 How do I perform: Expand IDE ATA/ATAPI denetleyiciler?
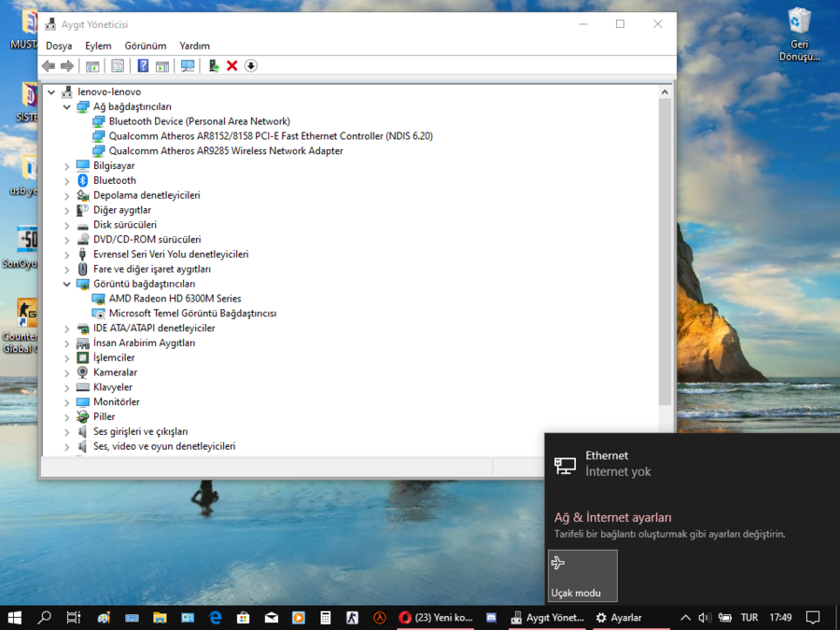click(x=67, y=329)
